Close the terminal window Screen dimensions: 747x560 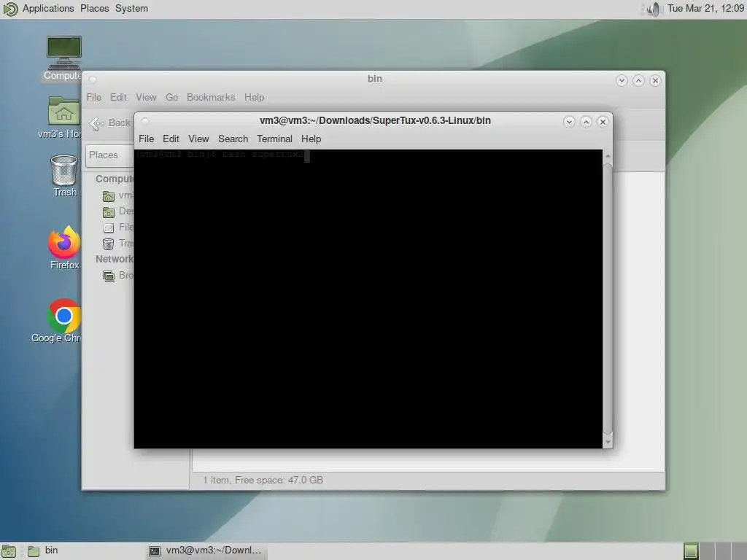[603, 122]
